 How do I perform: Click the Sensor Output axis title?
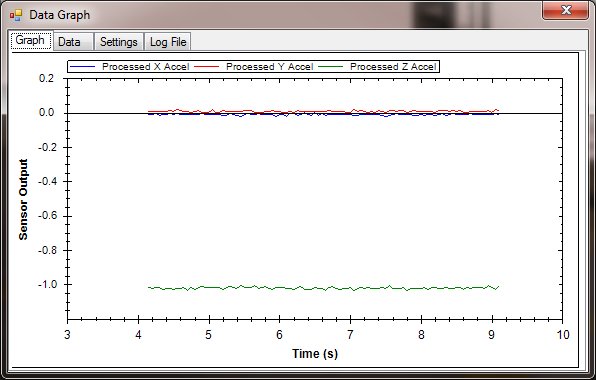coord(23,200)
